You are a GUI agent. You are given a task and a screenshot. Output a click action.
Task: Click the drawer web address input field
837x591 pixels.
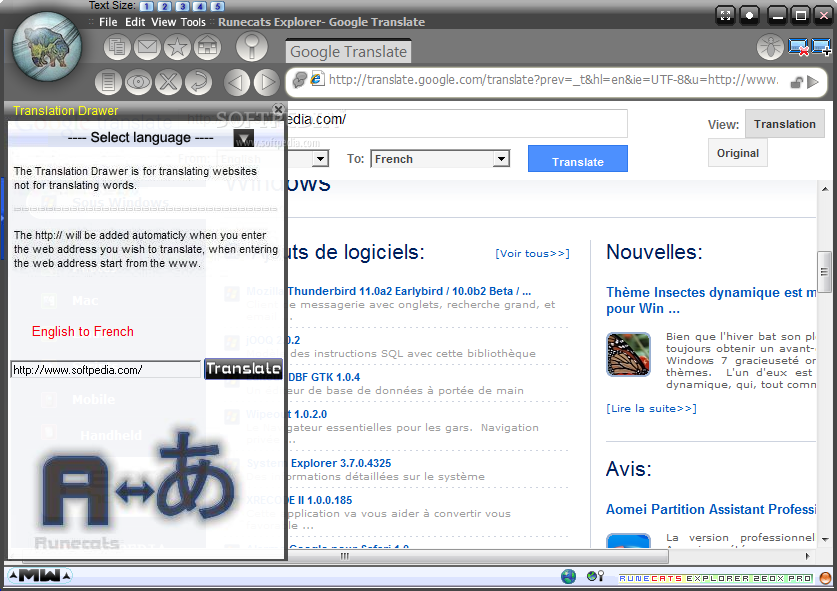pos(106,369)
